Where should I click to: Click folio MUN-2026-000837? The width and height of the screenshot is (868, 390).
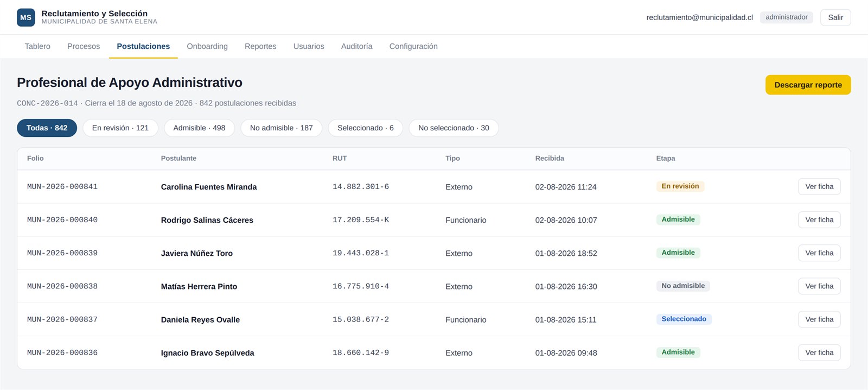(x=62, y=319)
